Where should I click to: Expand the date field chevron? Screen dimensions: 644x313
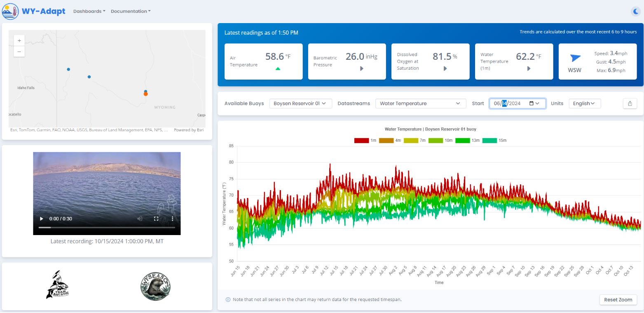(x=537, y=104)
